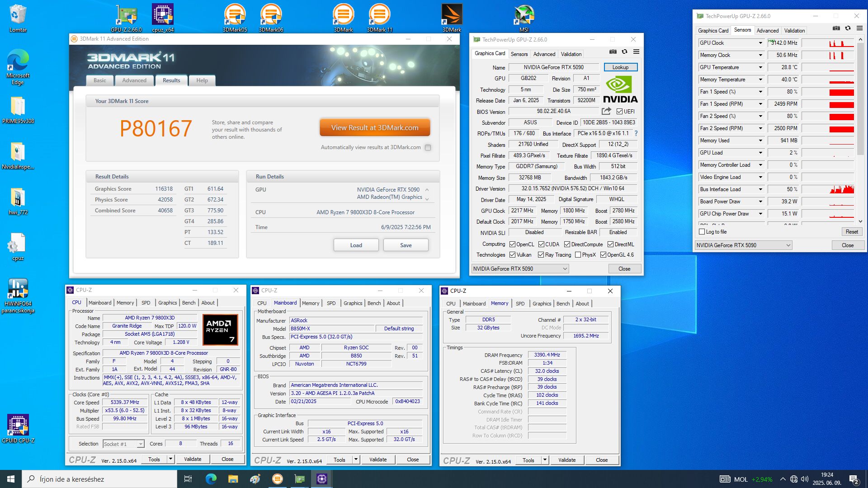The height and width of the screenshot is (488, 868).
Task: Open CPU-Z taskbar icon
Action: [x=322, y=479]
